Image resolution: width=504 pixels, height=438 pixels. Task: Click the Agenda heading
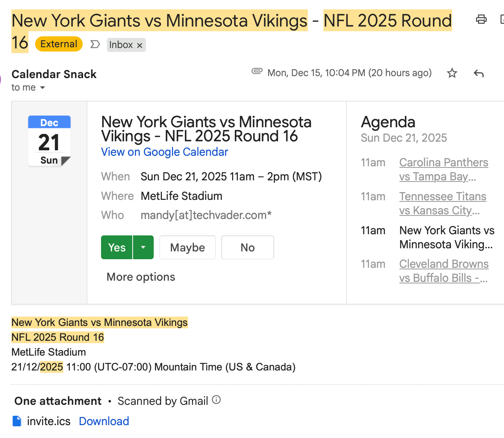pyautogui.click(x=388, y=122)
